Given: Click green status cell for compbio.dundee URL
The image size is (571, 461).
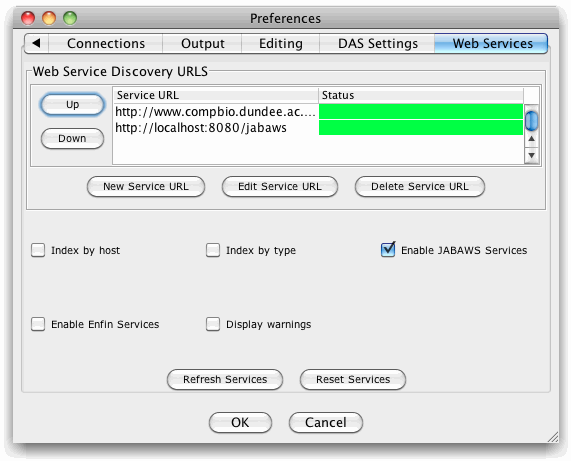Looking at the screenshot, I should pyautogui.click(x=421, y=111).
